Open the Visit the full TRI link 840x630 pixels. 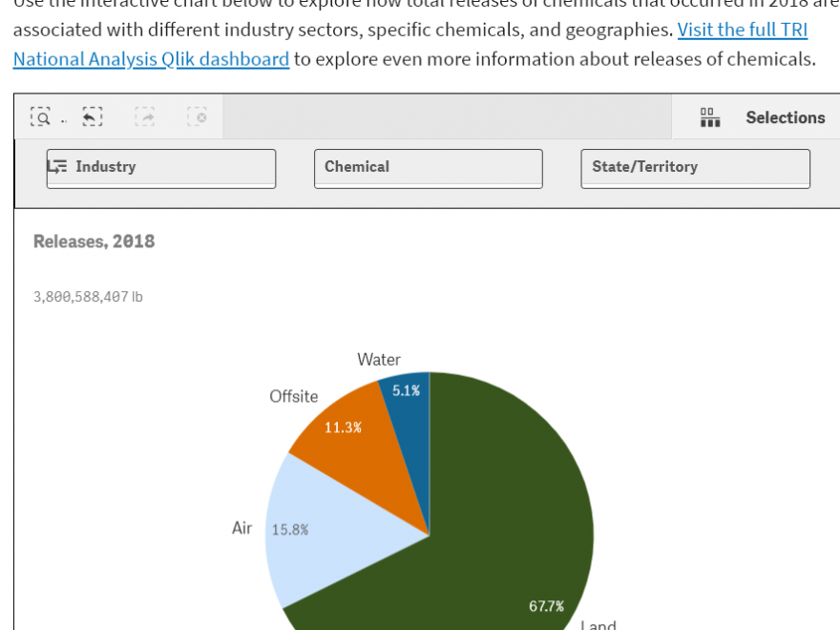click(742, 30)
